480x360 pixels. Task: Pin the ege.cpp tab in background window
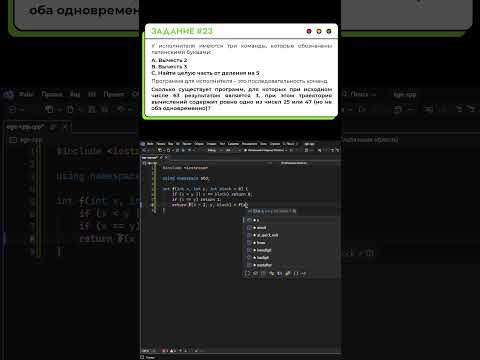point(53,127)
